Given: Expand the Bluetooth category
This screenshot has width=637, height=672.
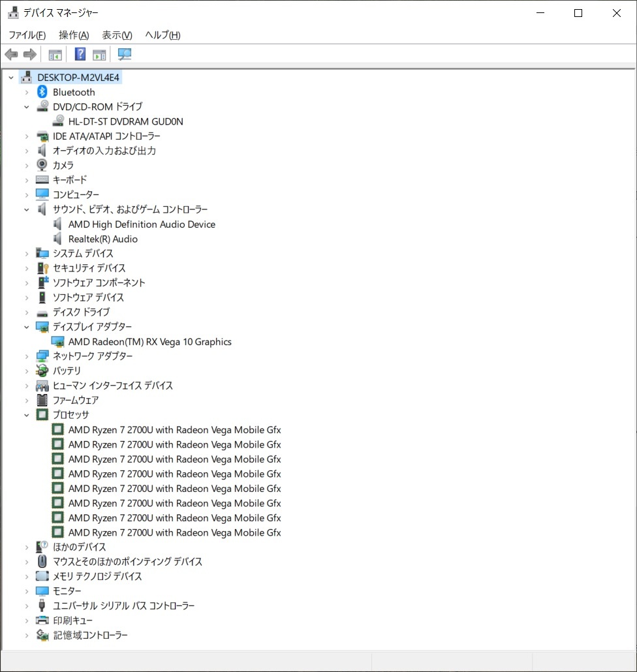Looking at the screenshot, I should tap(27, 92).
